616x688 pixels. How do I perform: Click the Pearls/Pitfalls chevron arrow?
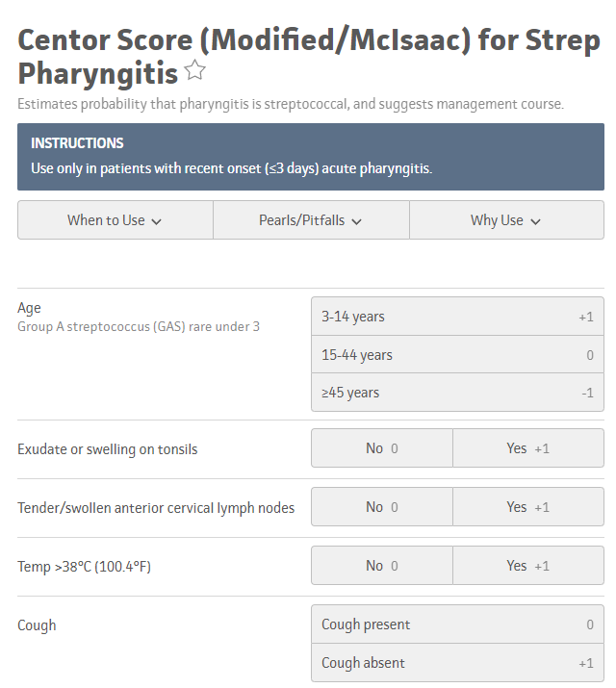point(357,221)
